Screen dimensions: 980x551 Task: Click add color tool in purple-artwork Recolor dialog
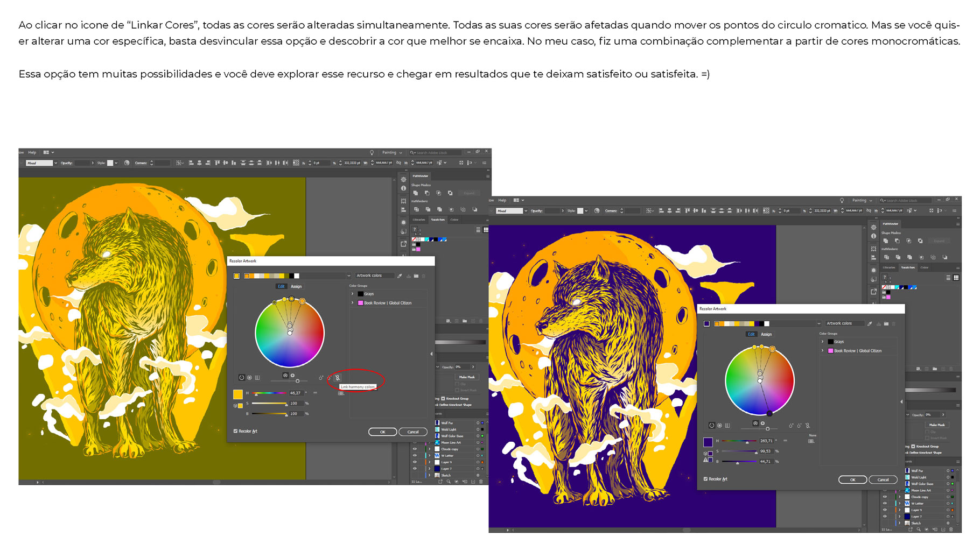[791, 426]
